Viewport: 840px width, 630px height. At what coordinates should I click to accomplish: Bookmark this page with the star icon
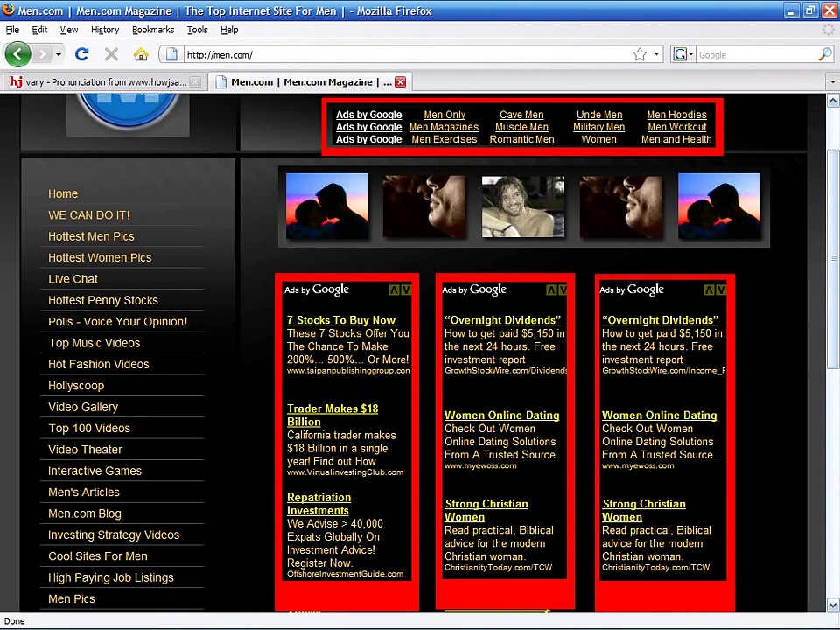(640, 54)
